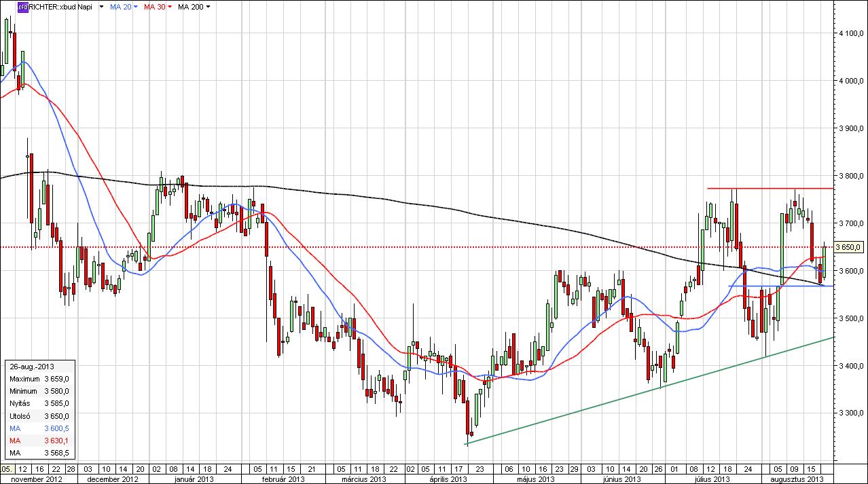Click the blue MA 3 600,5 value
The image size is (868, 484).
pos(57,428)
